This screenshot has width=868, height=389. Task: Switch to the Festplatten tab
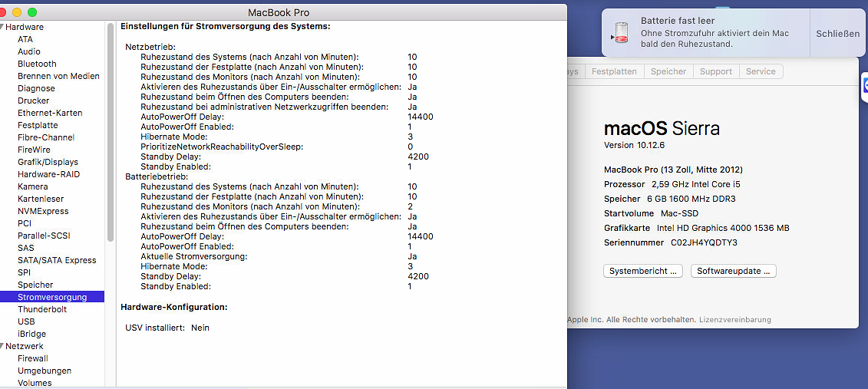pyautogui.click(x=614, y=71)
